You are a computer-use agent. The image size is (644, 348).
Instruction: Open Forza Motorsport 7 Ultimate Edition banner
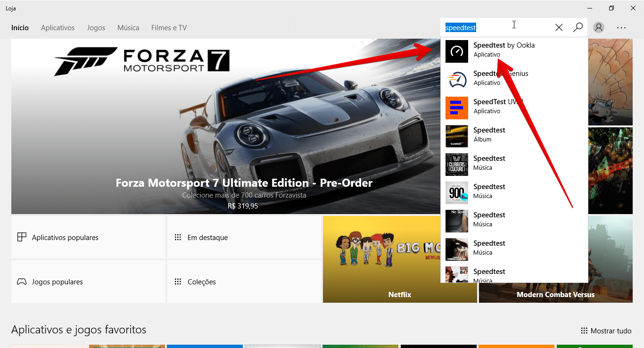click(x=226, y=126)
